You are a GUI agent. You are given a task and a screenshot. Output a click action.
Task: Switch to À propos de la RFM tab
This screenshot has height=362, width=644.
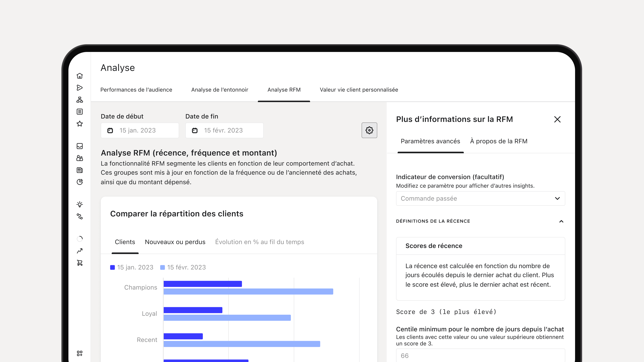coord(498,141)
